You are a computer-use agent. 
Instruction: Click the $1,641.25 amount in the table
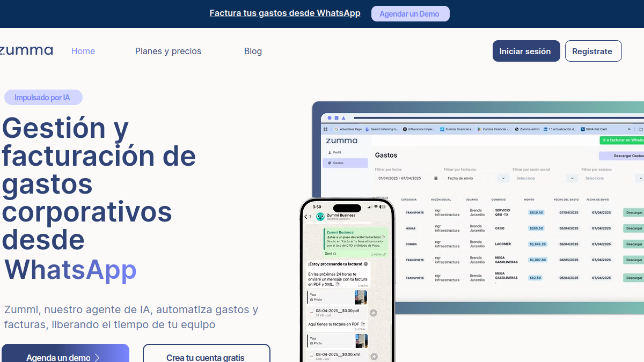(x=537, y=244)
